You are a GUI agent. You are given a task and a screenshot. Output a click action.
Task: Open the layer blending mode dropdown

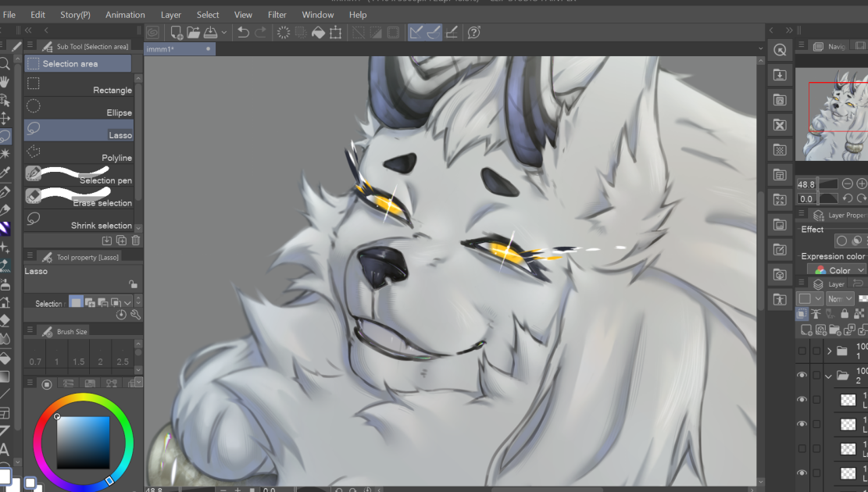tap(839, 298)
